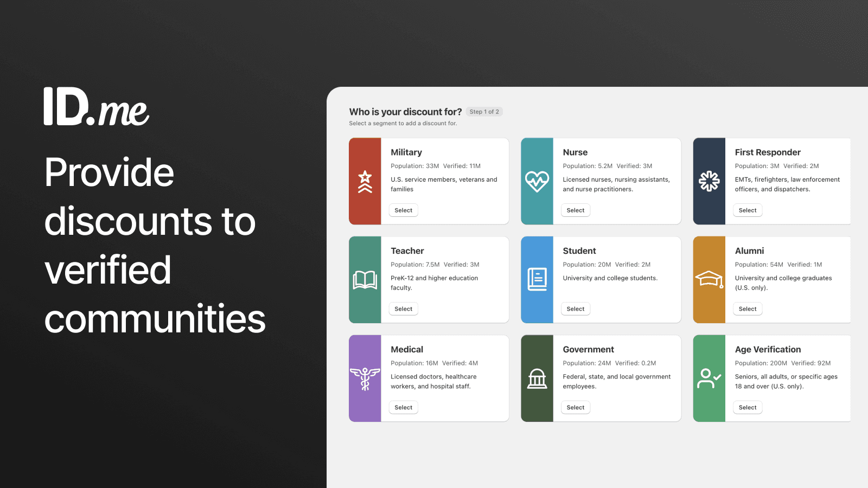868x488 pixels.
Task: Click the Military chevron star icon
Action: [365, 181]
